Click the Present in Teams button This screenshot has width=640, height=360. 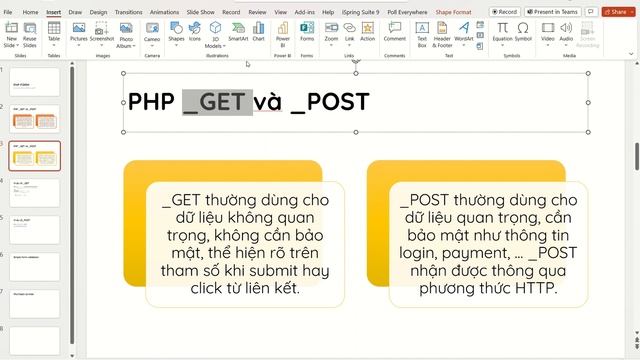click(x=552, y=12)
